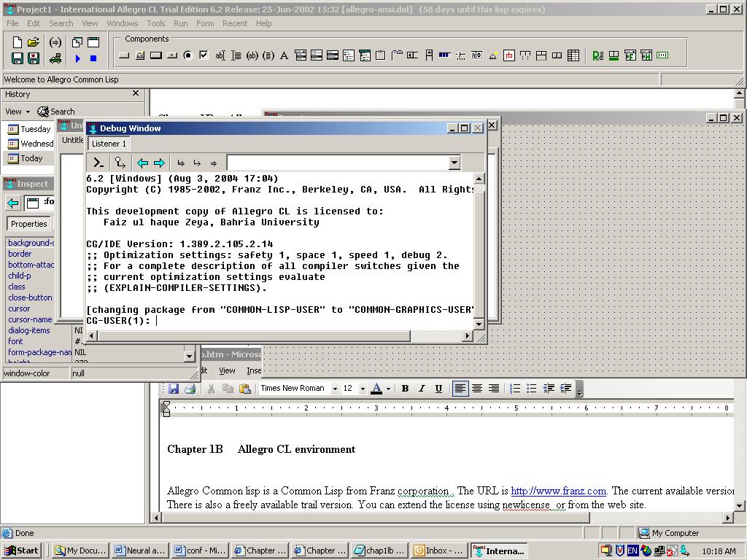Open the Debug Window history combo dropdown
Image resolution: width=747 pixels, height=560 pixels.
454,163
